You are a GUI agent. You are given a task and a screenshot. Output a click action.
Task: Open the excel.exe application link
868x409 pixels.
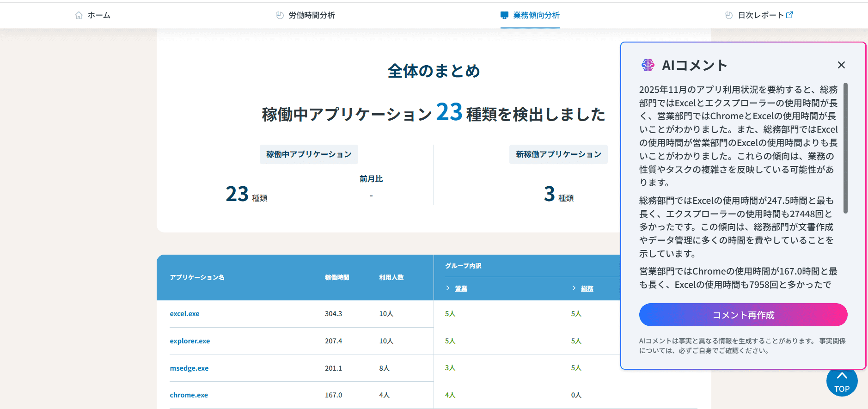(x=184, y=314)
